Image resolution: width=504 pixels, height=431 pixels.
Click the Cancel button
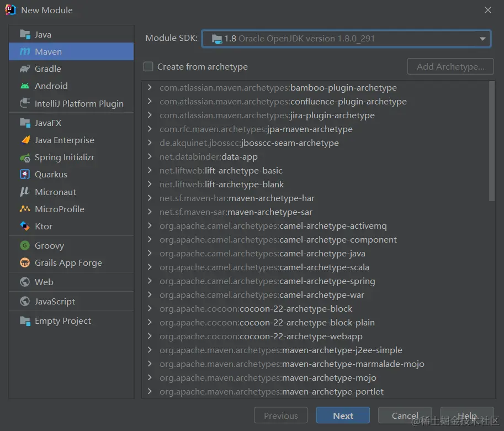point(405,416)
